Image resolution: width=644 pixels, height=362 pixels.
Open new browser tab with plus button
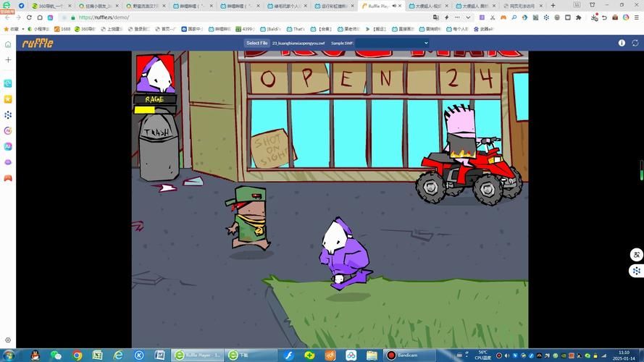tap(553, 6)
